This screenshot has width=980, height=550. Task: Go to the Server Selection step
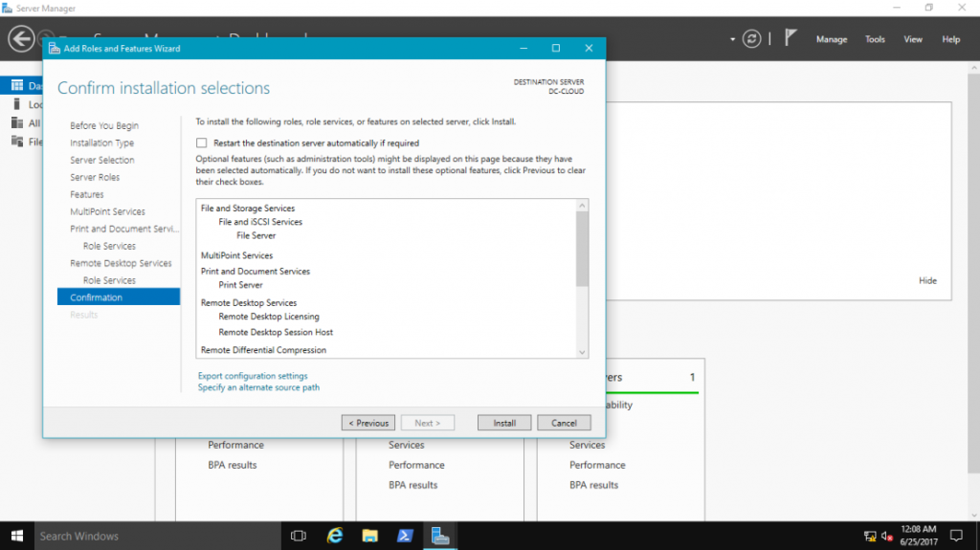click(x=101, y=160)
